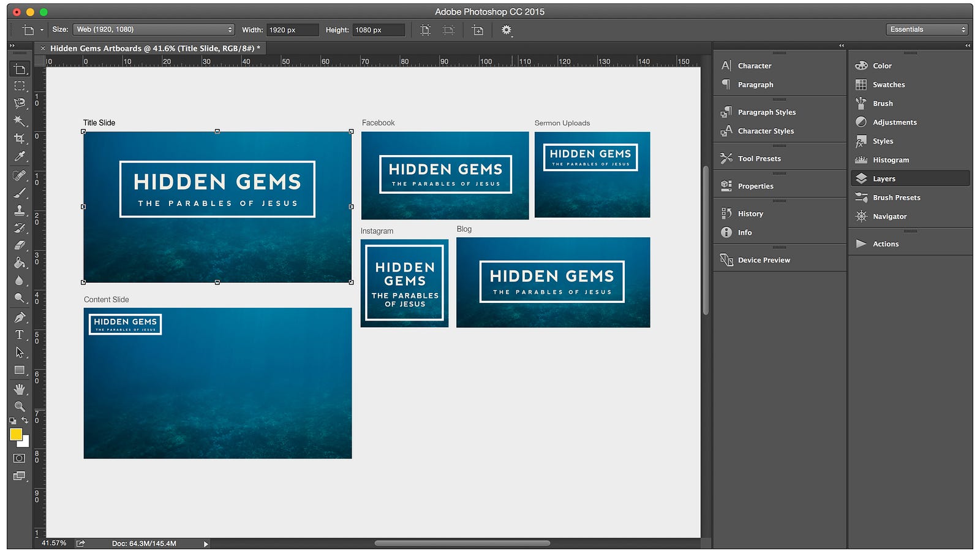
Task: Make the artboard landscape orientation
Action: [x=449, y=29]
